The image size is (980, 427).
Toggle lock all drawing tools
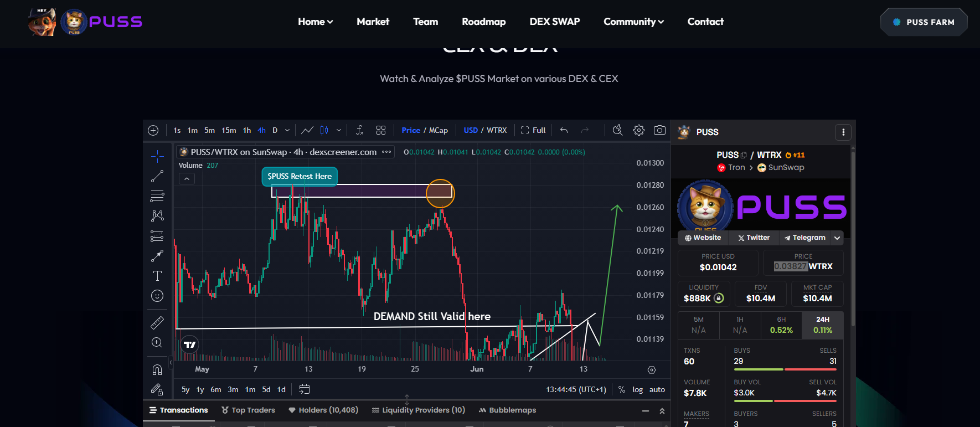(157, 389)
